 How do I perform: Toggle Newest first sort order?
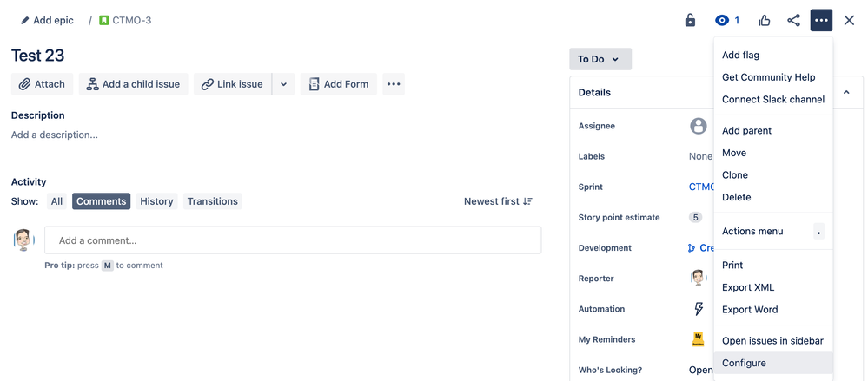(x=498, y=201)
